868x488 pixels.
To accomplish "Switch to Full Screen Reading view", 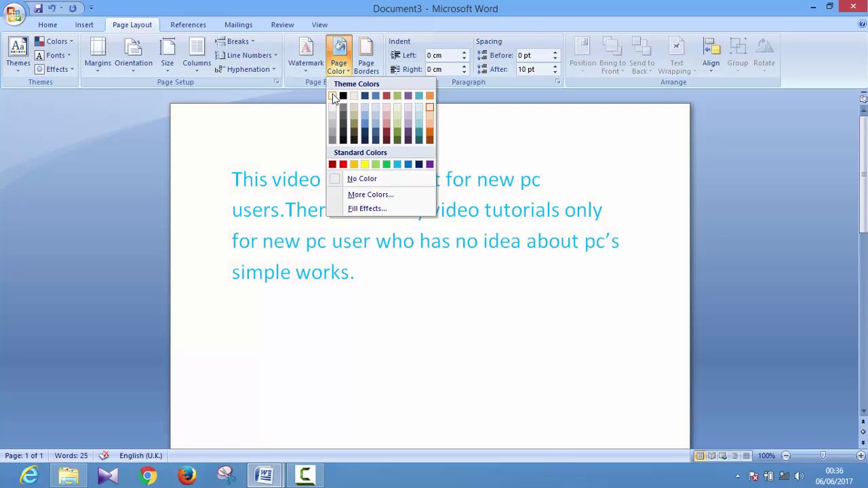I will point(711,456).
